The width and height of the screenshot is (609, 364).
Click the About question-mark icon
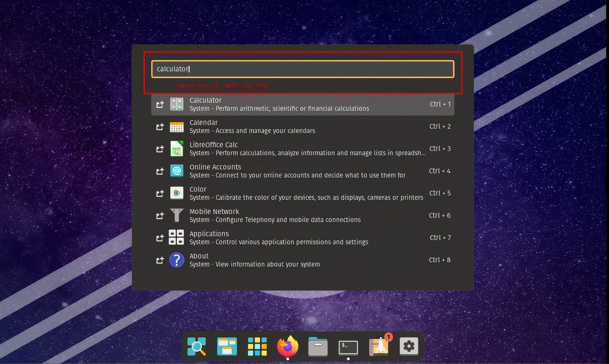coord(177,260)
